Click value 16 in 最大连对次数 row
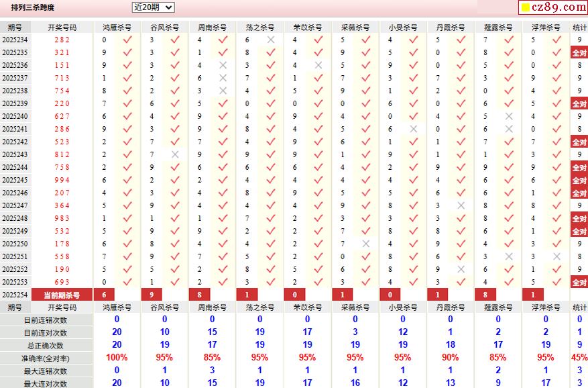 [x=355, y=383]
